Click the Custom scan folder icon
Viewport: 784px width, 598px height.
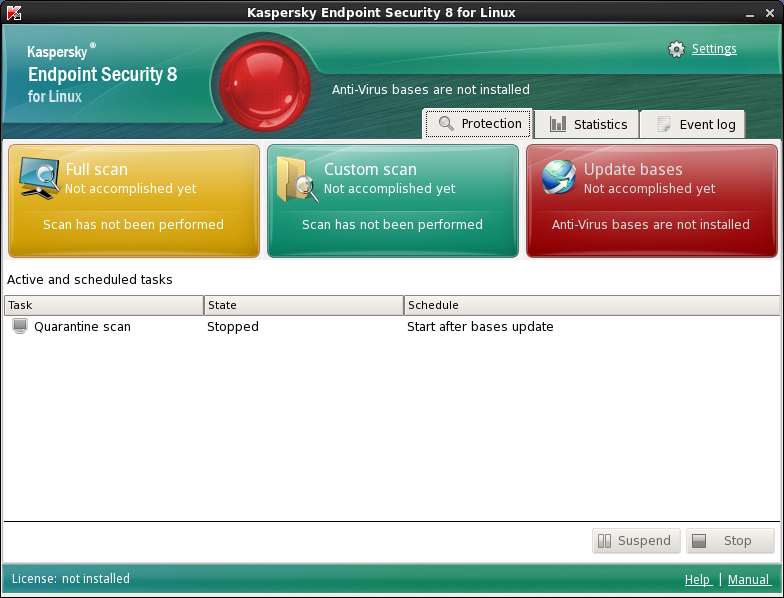point(298,179)
